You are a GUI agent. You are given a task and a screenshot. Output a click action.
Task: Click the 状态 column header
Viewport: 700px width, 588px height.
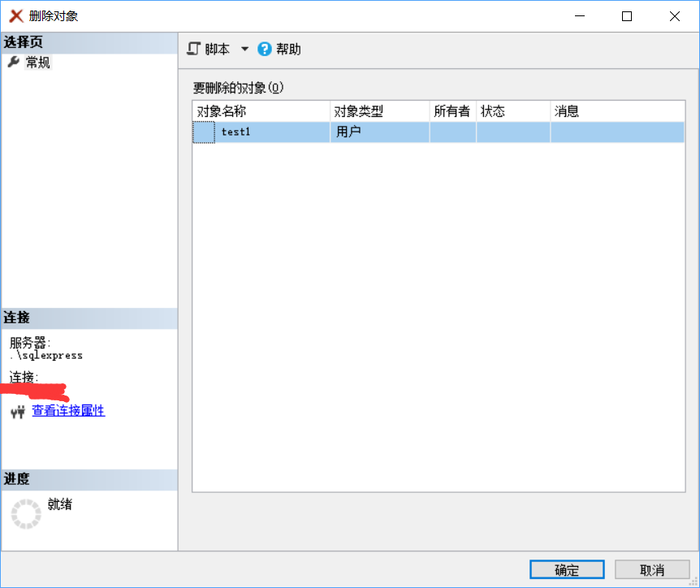[x=513, y=111]
